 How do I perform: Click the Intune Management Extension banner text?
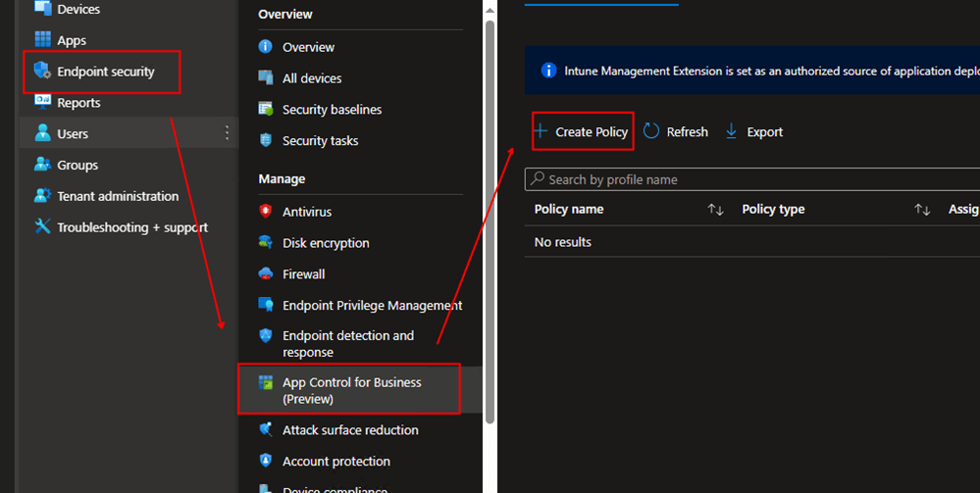pos(771,72)
